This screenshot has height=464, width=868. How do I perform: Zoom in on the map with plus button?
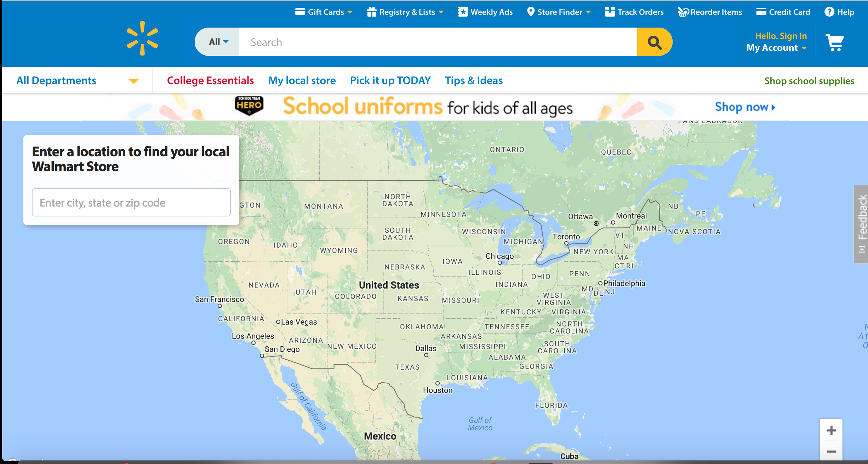pyautogui.click(x=831, y=430)
